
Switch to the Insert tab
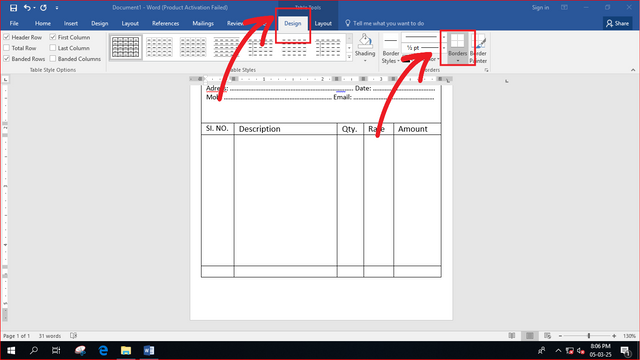coord(71,23)
